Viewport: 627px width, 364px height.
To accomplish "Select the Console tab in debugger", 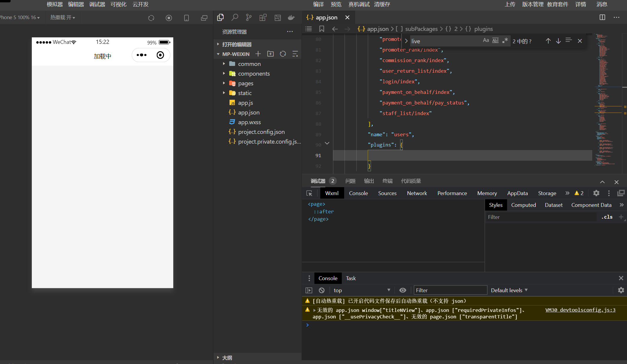I will 358,193.
